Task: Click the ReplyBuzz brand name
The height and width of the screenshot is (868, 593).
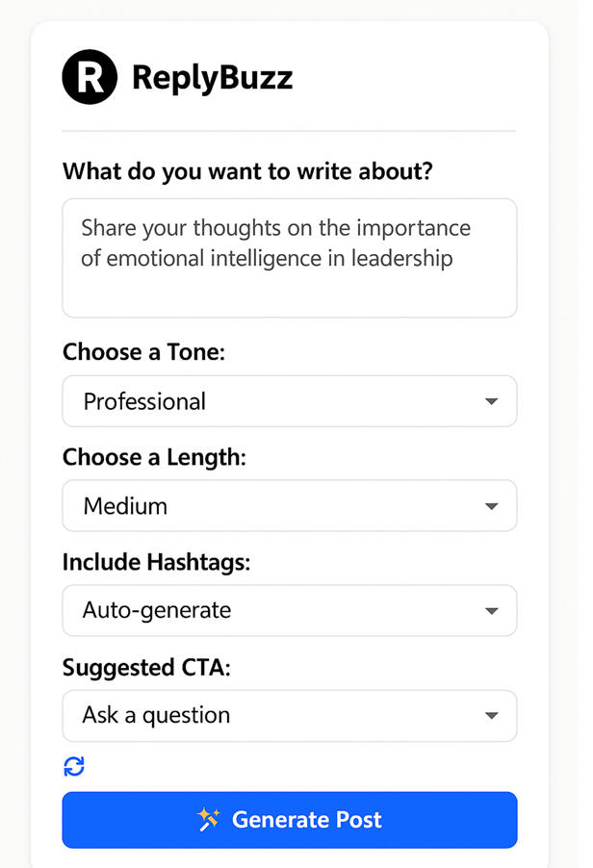Action: (212, 77)
